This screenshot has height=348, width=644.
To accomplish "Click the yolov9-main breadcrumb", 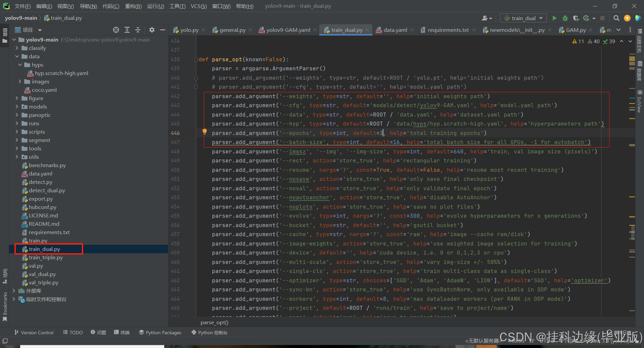I will pos(21,18).
